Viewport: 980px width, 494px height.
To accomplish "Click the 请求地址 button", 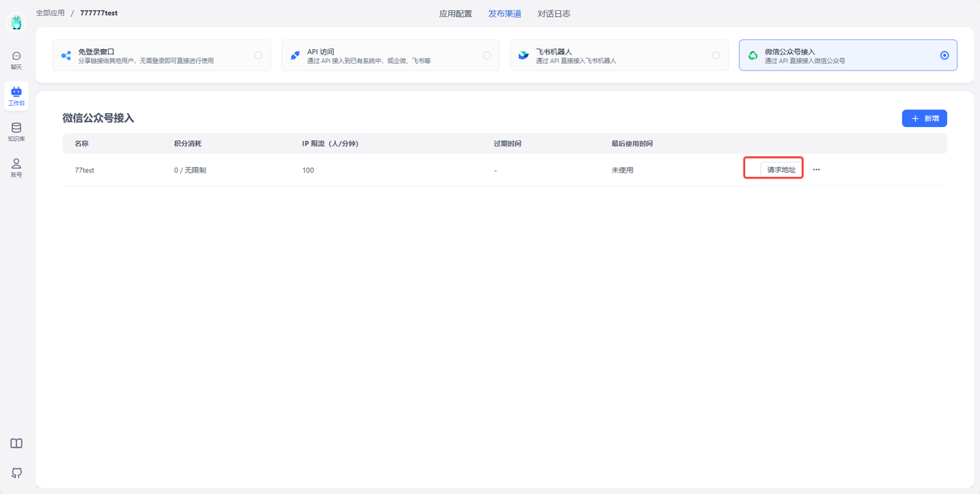I will 781,170.
